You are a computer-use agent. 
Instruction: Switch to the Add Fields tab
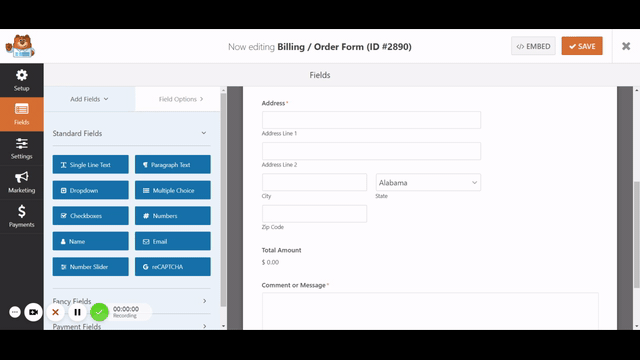tap(89, 99)
